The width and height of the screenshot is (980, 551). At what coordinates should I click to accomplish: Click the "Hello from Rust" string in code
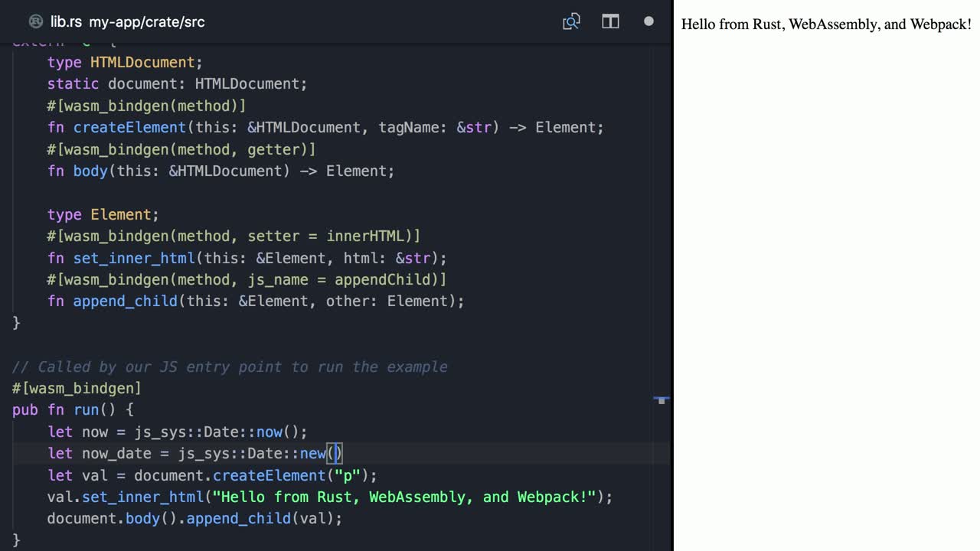pos(404,497)
